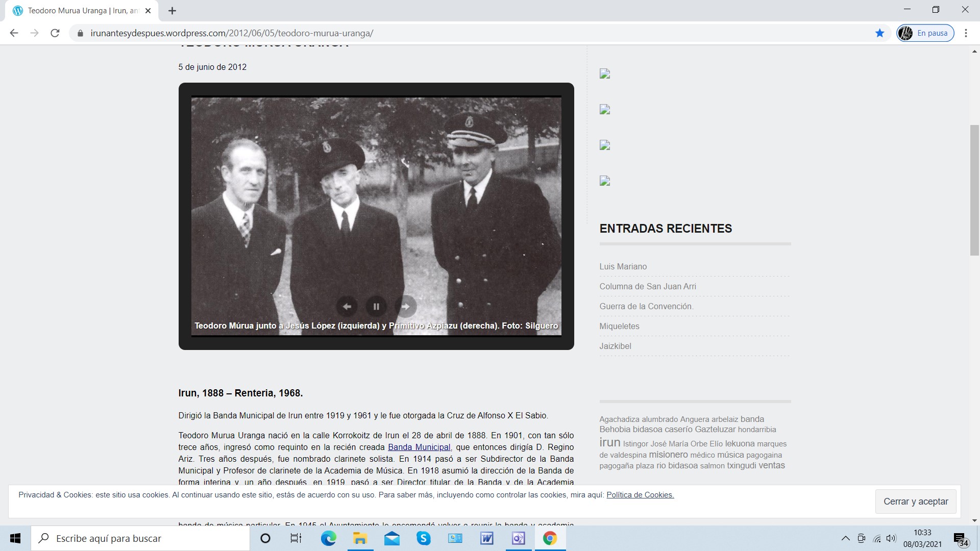Click the fourth broken sidebar image

pos(605,181)
